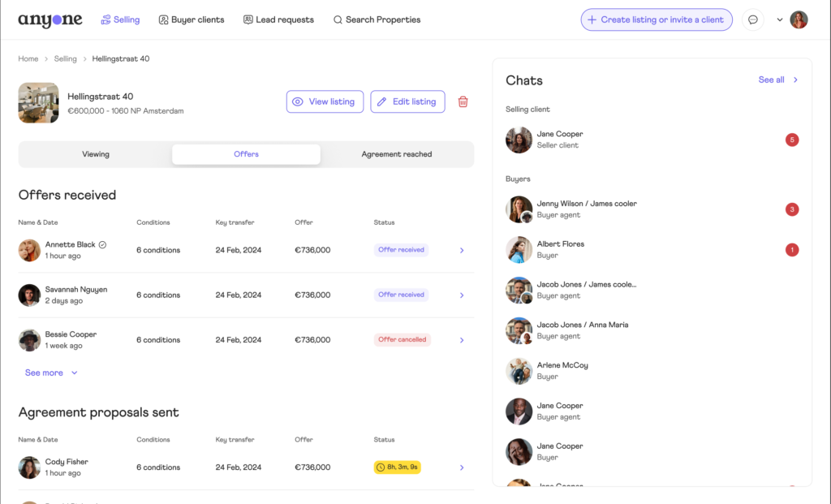831x504 pixels.
Task: Click the Edit listing button
Action: (407, 101)
